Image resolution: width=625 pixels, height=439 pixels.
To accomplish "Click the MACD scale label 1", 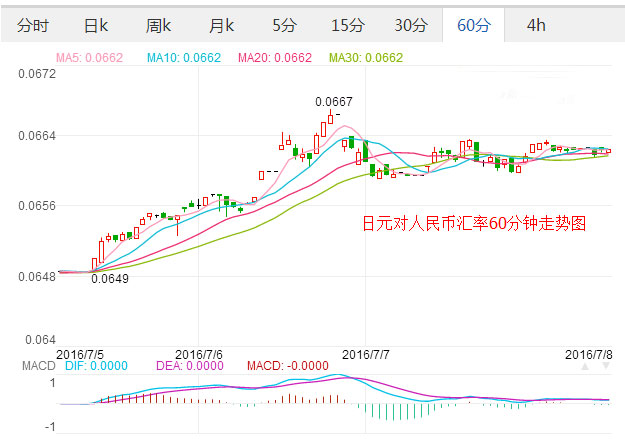I will point(52,384).
